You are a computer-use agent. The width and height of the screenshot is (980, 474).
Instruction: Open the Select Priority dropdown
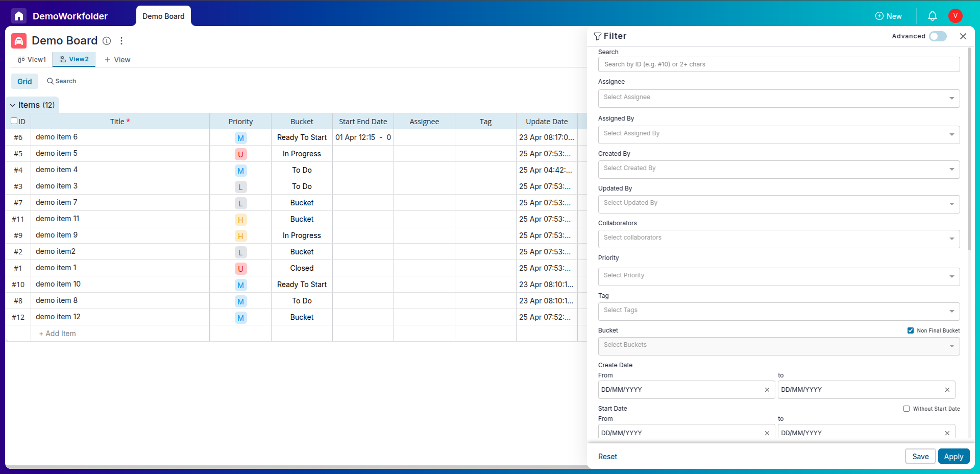(779, 276)
